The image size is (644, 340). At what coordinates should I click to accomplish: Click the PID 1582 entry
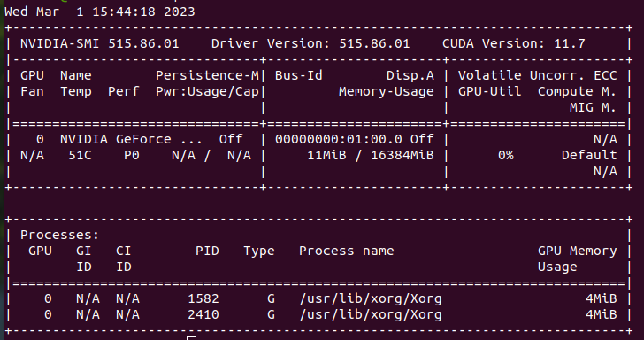point(203,299)
